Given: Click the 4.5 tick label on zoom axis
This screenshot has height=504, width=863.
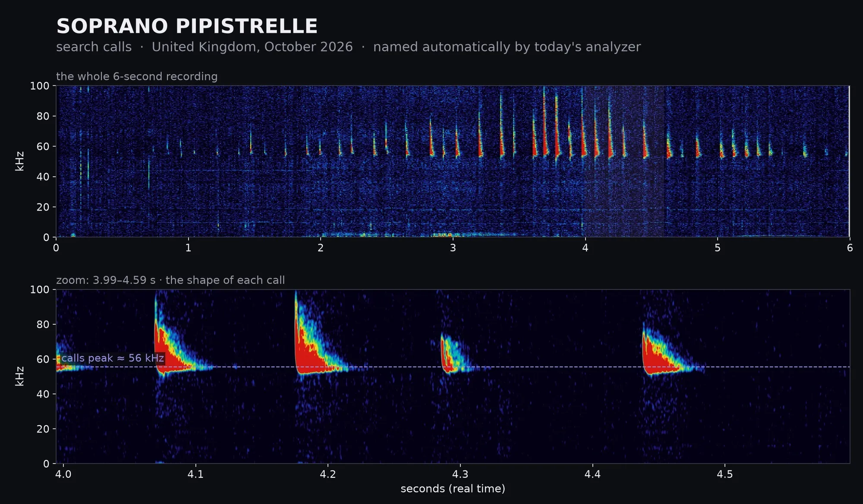Looking at the screenshot, I should (725, 474).
